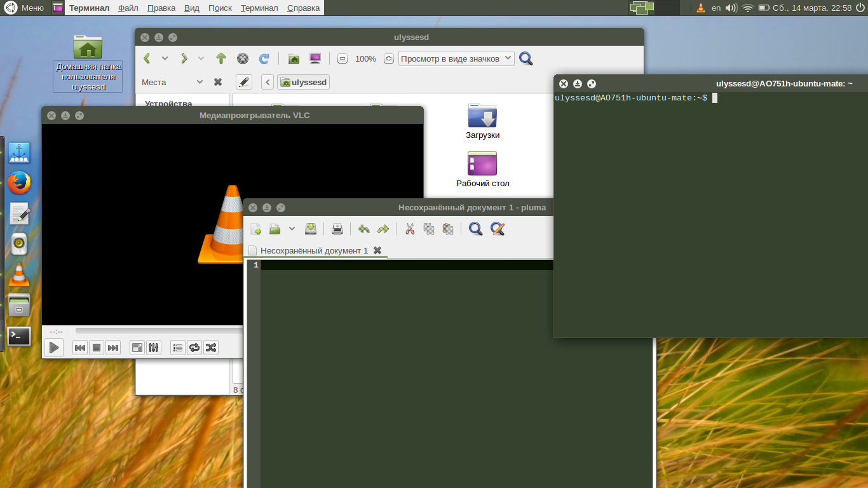868x488 pixels.
Task: Launch Firefox from the dock
Action: pos(19,184)
